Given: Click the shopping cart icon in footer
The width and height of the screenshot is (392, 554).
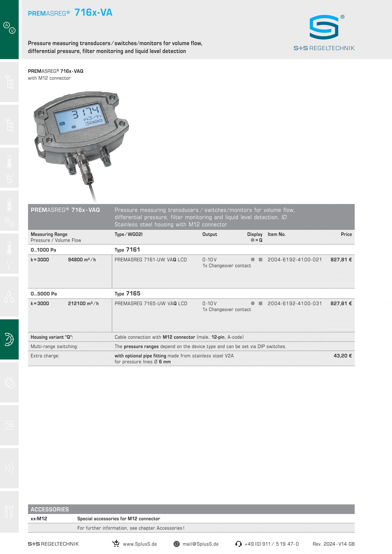Looking at the screenshot, I should (x=116, y=544).
